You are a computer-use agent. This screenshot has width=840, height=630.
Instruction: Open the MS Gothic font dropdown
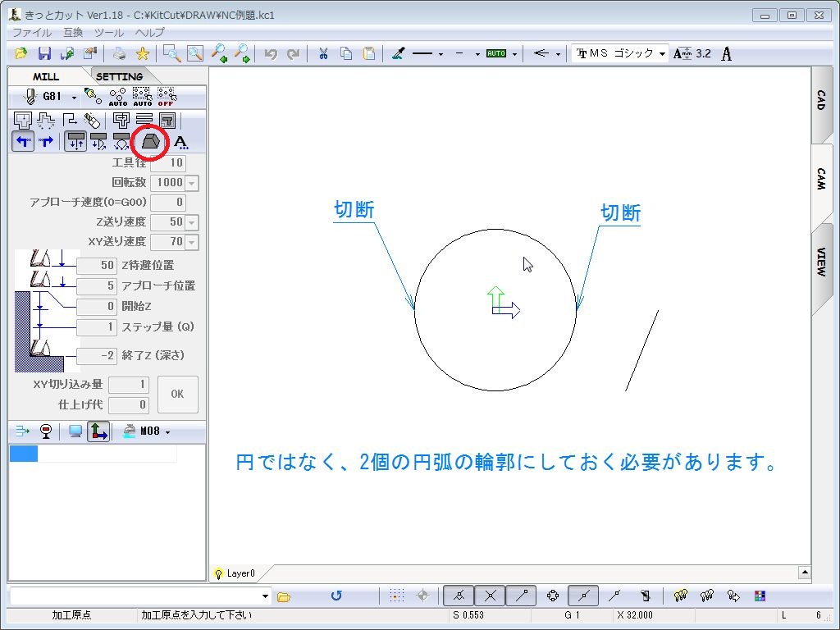coord(662,54)
